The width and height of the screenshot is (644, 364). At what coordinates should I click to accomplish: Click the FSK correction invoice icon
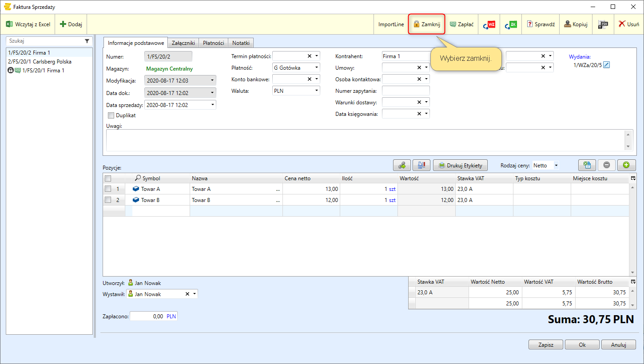[603, 24]
